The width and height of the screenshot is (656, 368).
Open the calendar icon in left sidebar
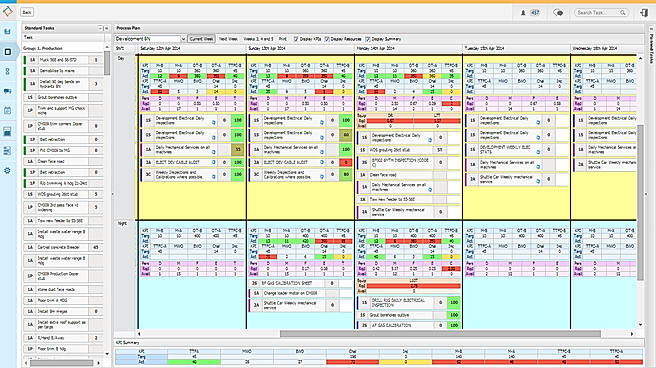point(8,111)
